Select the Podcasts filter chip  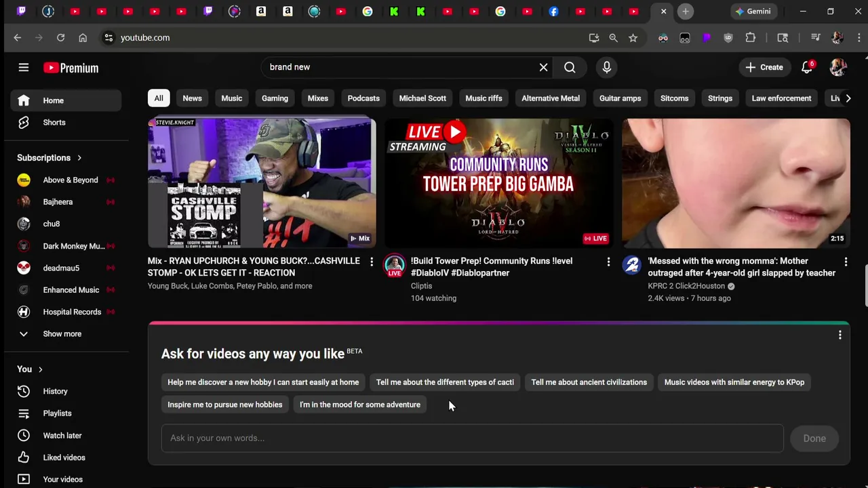point(363,98)
